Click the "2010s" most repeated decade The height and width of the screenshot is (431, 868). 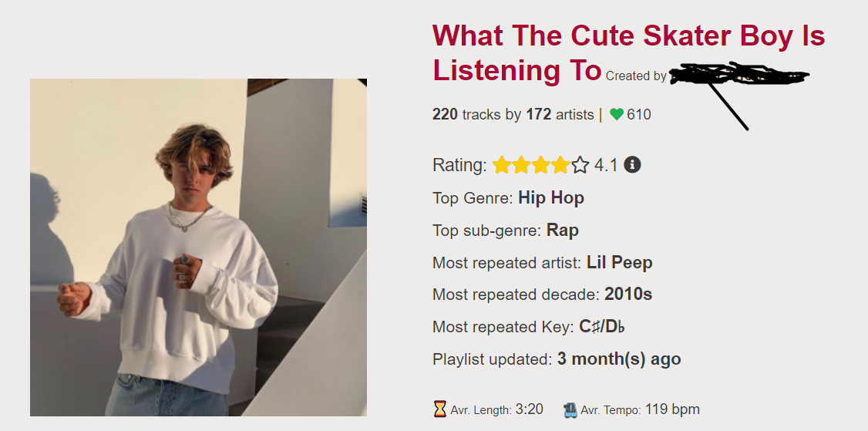point(628,295)
